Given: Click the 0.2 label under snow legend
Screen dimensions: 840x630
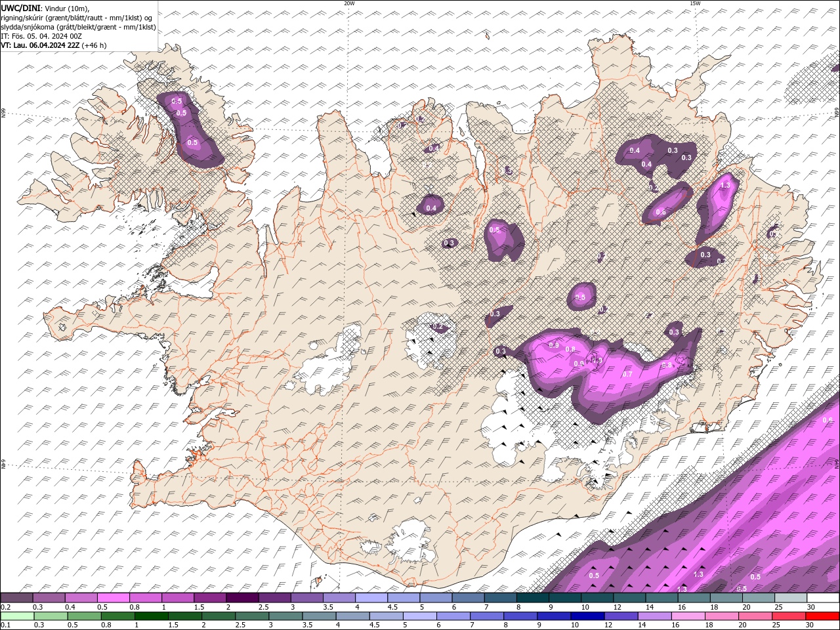Looking at the screenshot, I should point(5,607).
